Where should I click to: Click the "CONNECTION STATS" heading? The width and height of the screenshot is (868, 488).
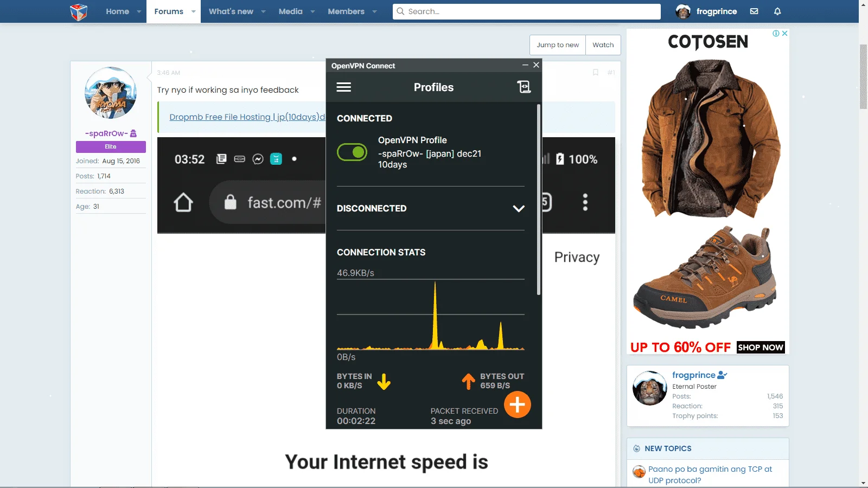[x=381, y=252]
